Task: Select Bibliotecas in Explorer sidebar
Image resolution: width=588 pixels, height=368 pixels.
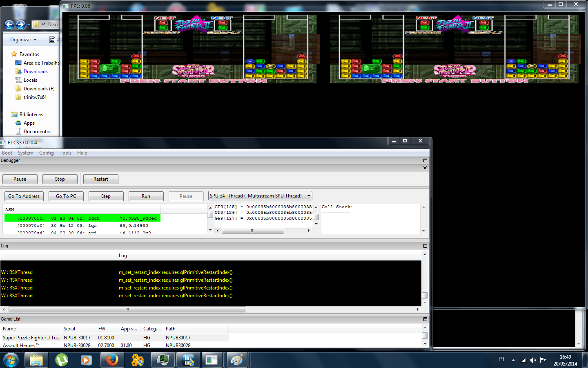Action: tap(31, 114)
